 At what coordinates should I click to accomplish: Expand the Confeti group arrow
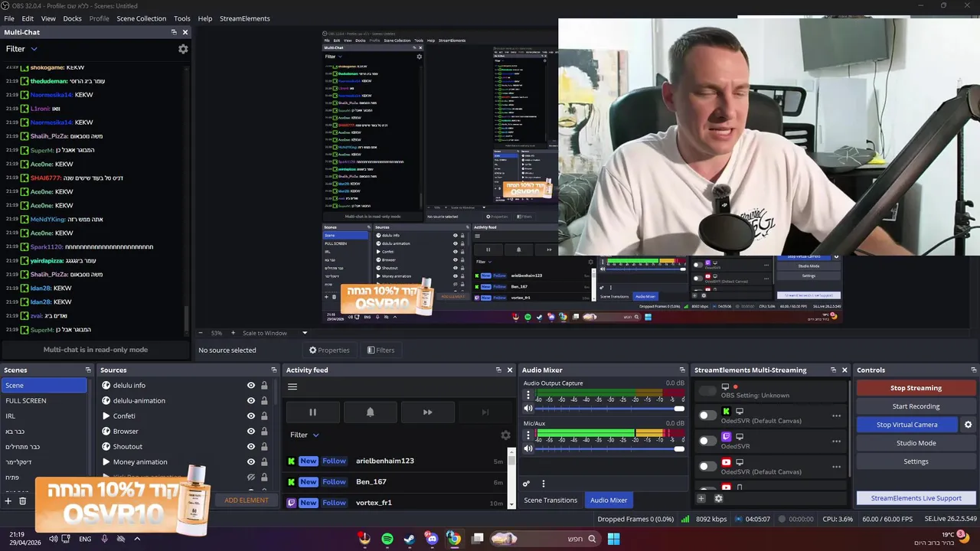pyautogui.click(x=106, y=416)
